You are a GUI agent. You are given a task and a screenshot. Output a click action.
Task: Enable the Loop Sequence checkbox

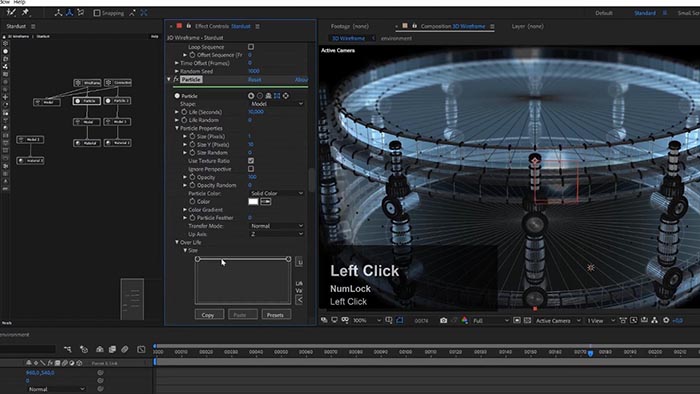tap(251, 47)
